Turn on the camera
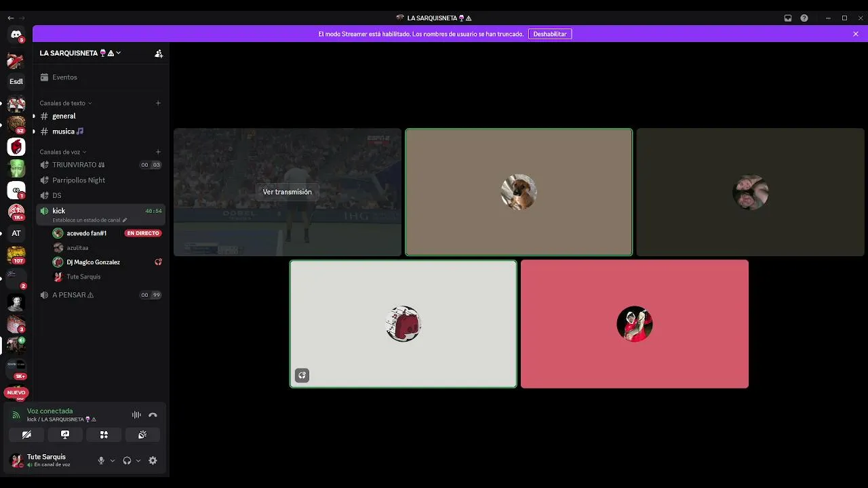The width and height of the screenshot is (868, 488). point(26,434)
